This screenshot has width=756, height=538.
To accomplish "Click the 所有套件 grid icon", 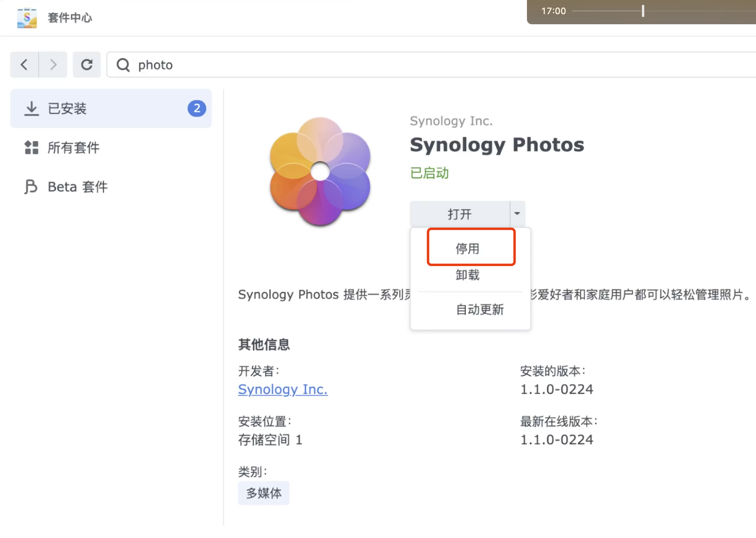I will click(31, 148).
